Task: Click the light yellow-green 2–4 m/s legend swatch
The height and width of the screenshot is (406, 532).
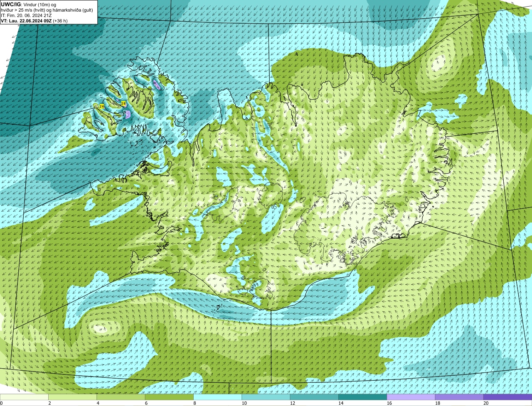Action: pyautogui.click(x=72, y=397)
